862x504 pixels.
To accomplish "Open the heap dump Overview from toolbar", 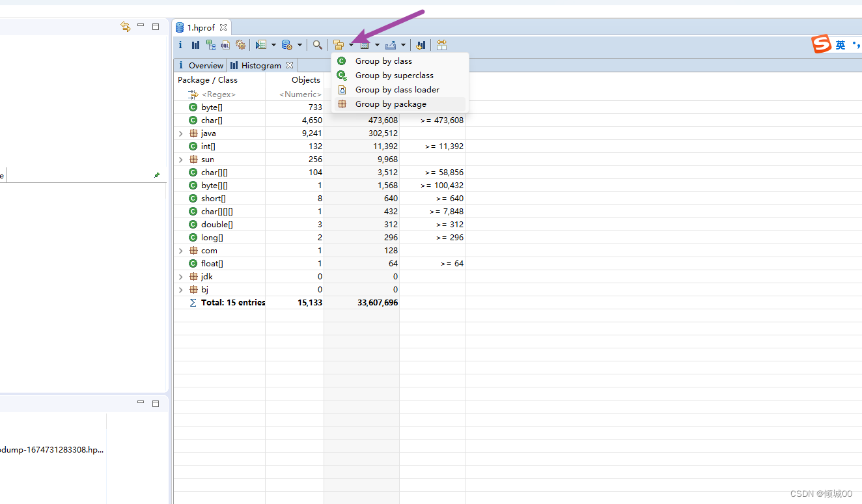I will 180,45.
